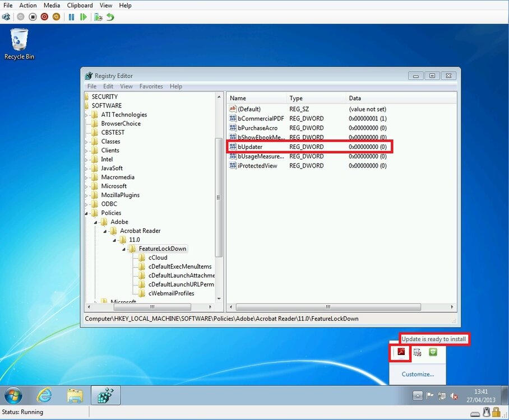Open Registry Editor's Help menu
Screen dimensions: 509x420
click(175, 86)
